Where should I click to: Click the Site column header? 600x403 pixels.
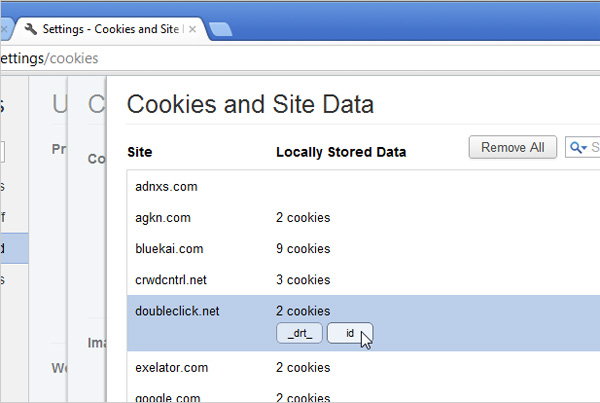click(x=139, y=152)
